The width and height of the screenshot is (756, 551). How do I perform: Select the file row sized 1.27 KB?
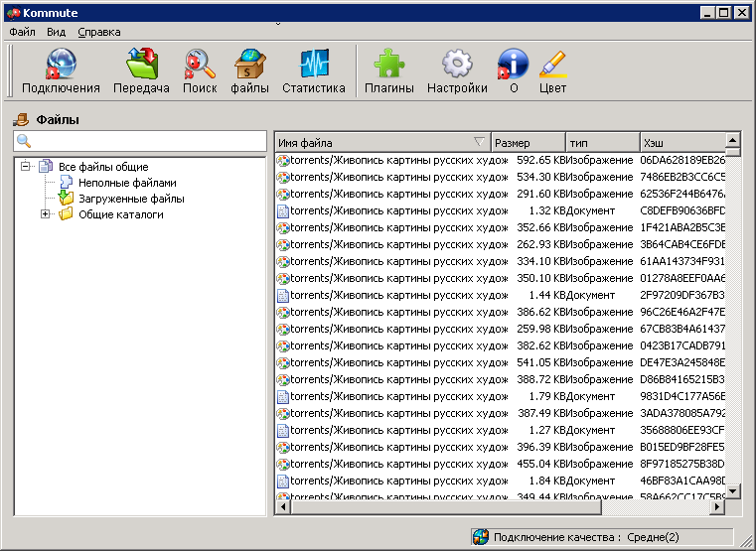coord(501,430)
